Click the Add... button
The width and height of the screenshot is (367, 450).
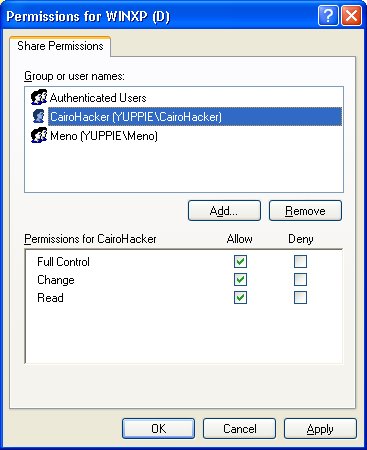click(x=224, y=211)
